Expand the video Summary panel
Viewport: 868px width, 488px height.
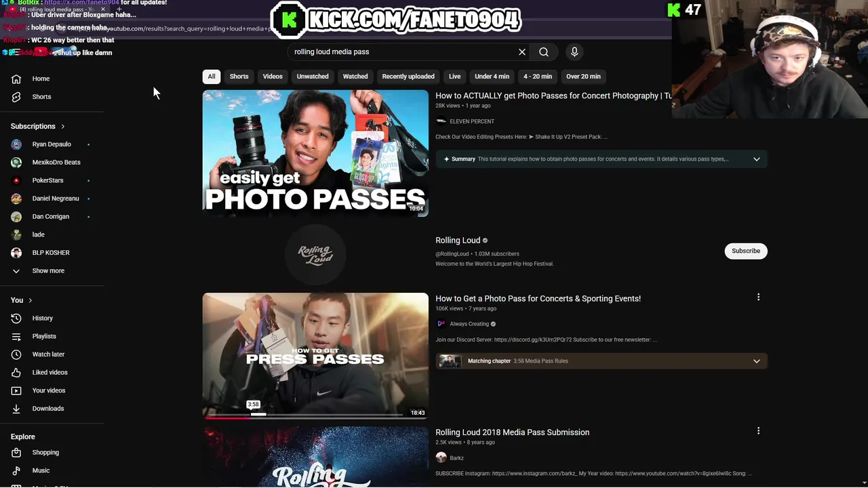click(757, 159)
